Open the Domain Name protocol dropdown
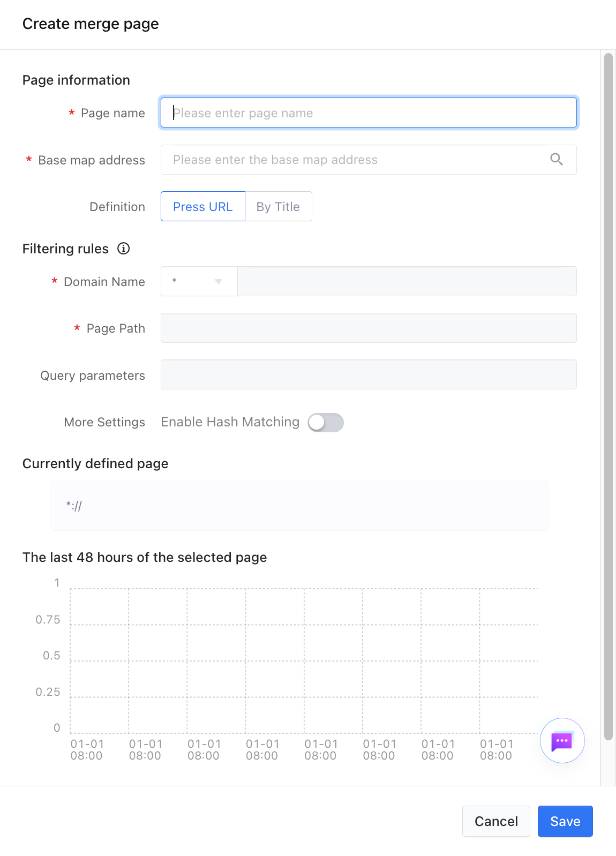Image resolution: width=616 pixels, height=856 pixels. click(199, 281)
